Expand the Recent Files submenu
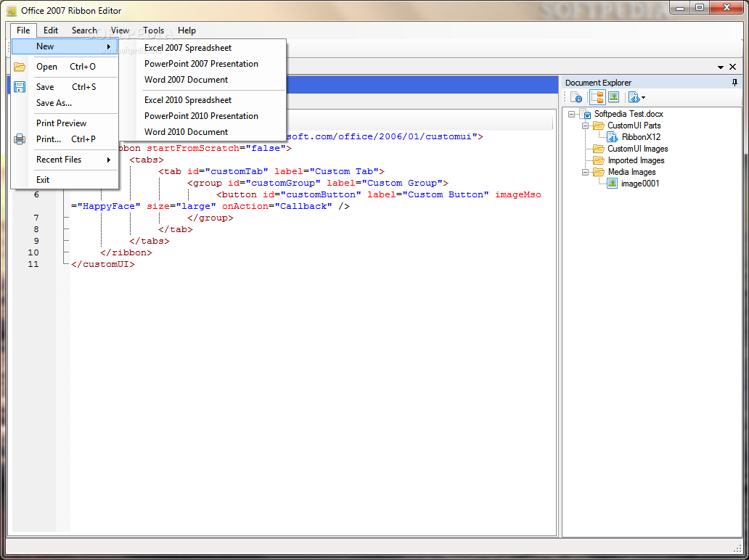 click(65, 160)
